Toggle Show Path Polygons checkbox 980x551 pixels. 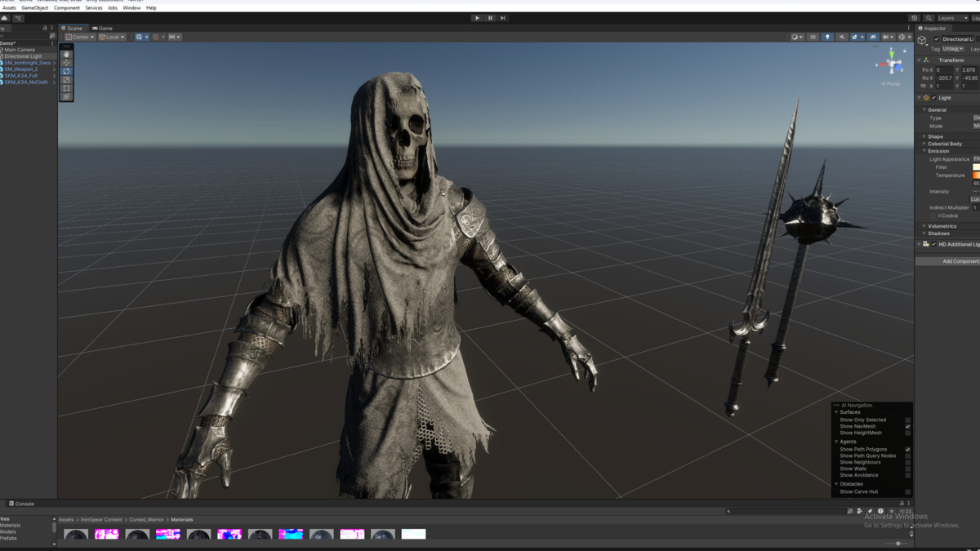coord(907,450)
